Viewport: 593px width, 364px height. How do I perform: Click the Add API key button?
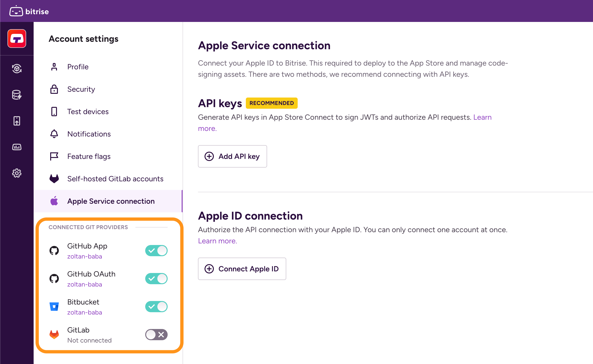(x=233, y=156)
